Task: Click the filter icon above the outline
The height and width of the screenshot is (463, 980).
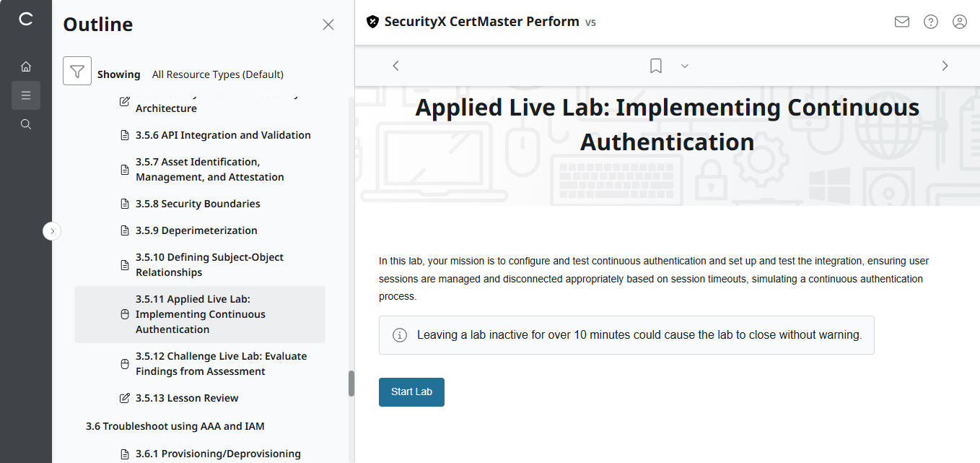Action: (x=77, y=71)
